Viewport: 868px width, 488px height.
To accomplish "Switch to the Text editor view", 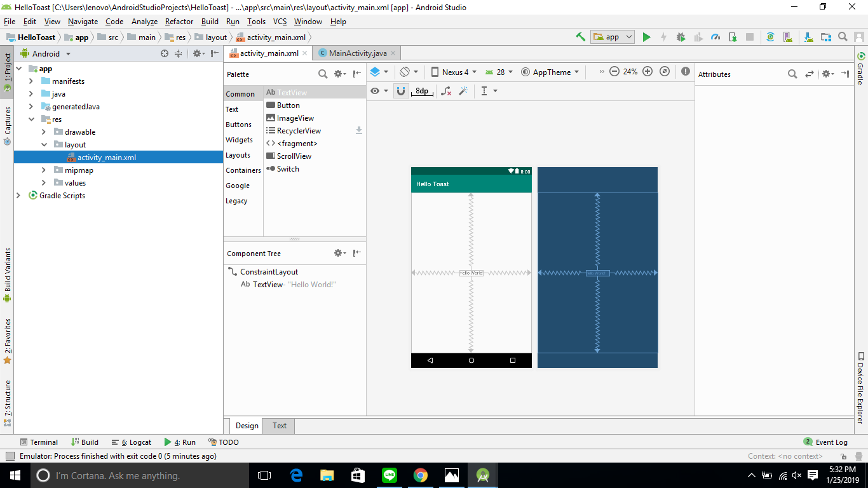I will (278, 426).
